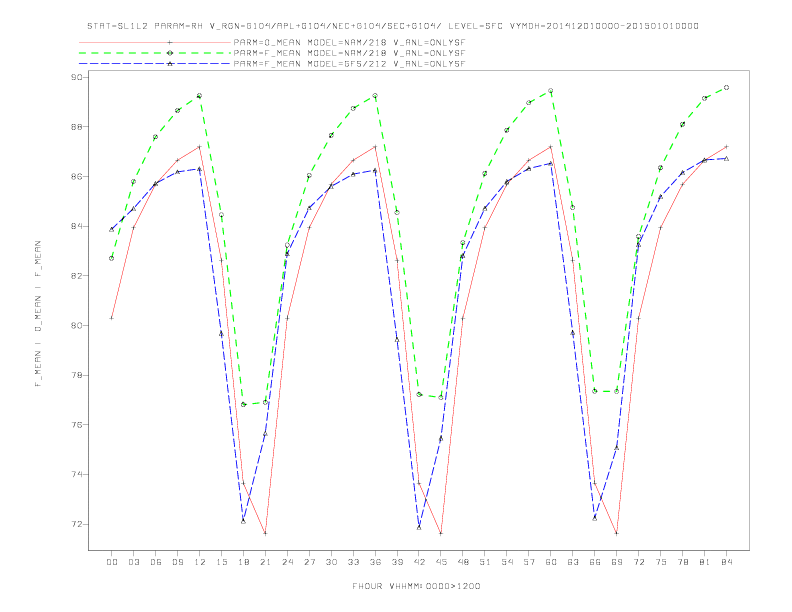Click x-axis forecast hour label 06
This screenshot has height=612, width=792.
click(x=156, y=562)
